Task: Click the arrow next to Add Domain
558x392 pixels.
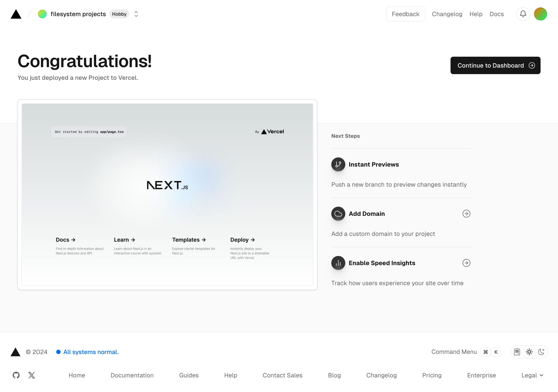Action: [466, 214]
